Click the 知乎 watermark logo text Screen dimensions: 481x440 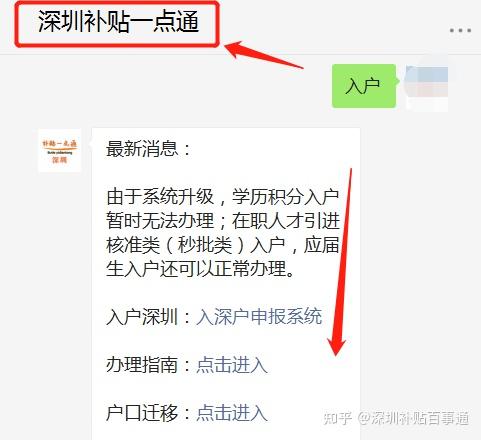337,418
